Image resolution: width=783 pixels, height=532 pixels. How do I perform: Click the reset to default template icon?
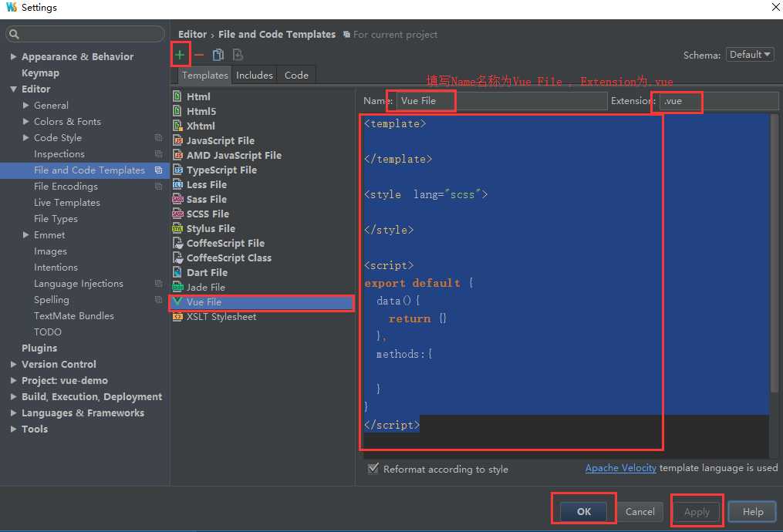238,55
